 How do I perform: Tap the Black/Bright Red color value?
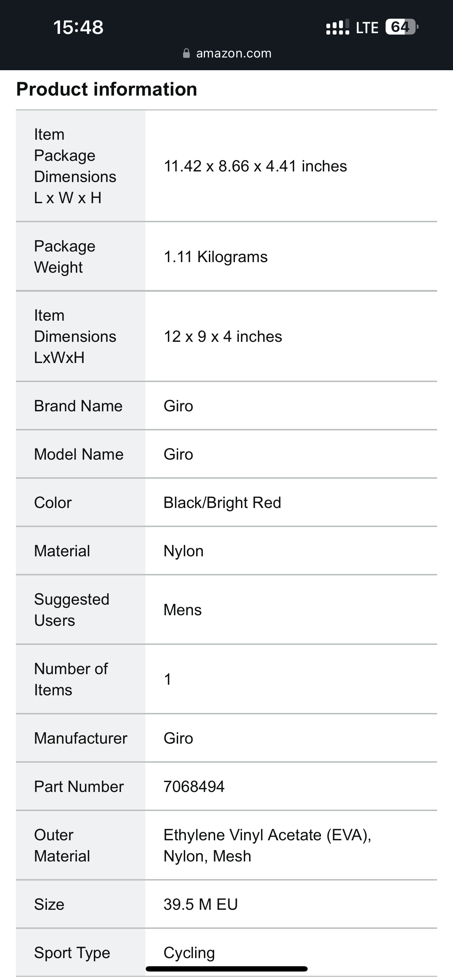[223, 503]
